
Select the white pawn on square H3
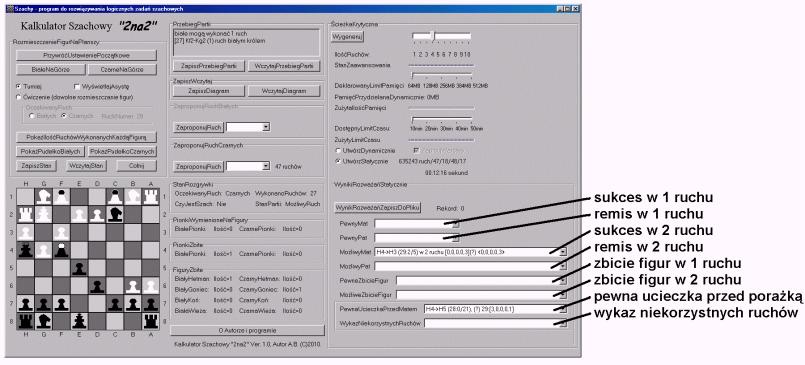(25, 232)
